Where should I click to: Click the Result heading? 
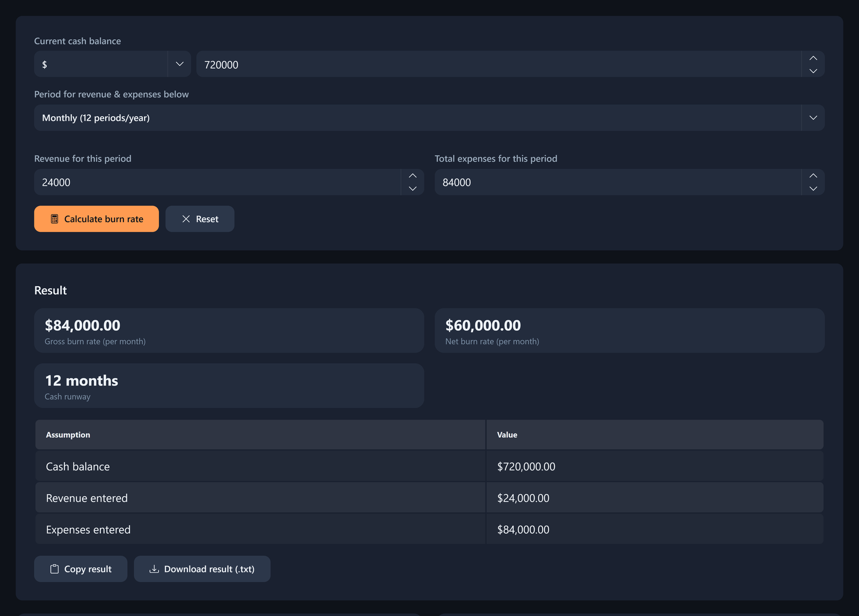50,290
